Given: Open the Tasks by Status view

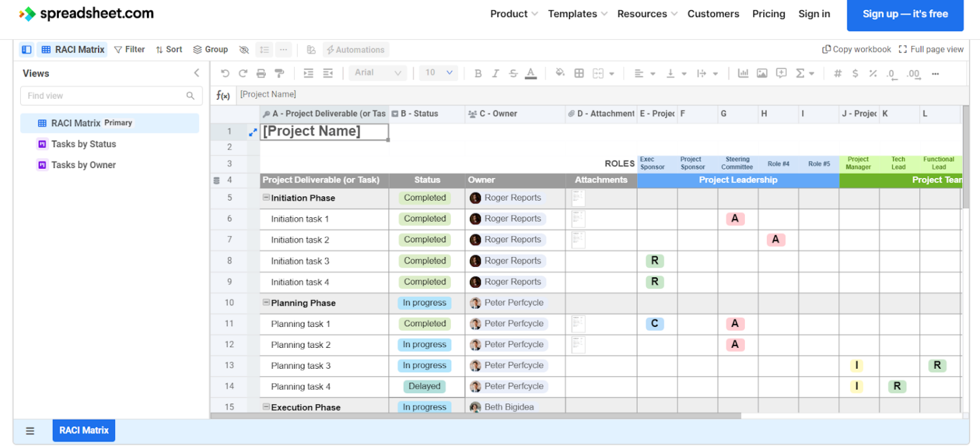Looking at the screenshot, I should [84, 144].
